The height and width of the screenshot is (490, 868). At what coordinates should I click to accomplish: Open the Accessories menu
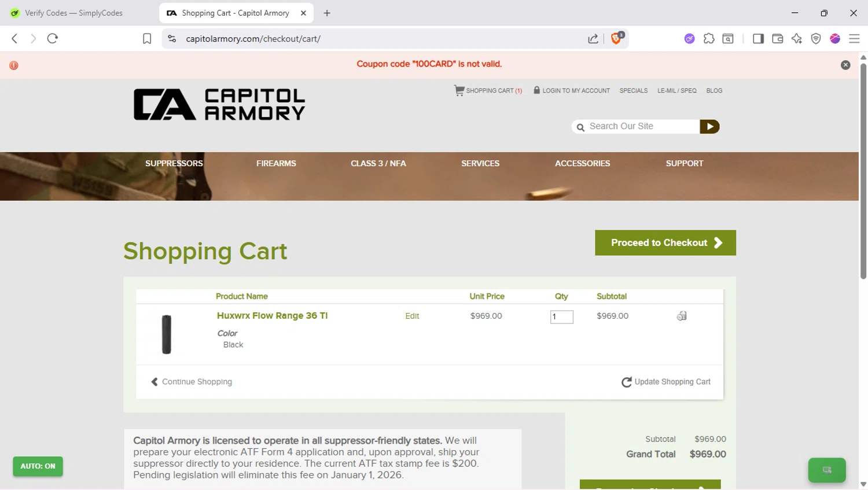583,164
